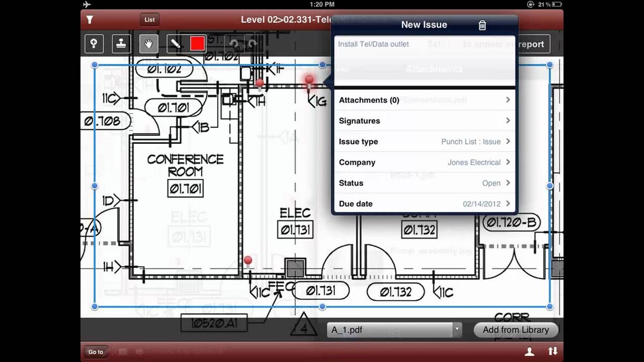This screenshot has width=644, height=362.
Task: Tap the sync arrows icon
Action: [x=553, y=351]
